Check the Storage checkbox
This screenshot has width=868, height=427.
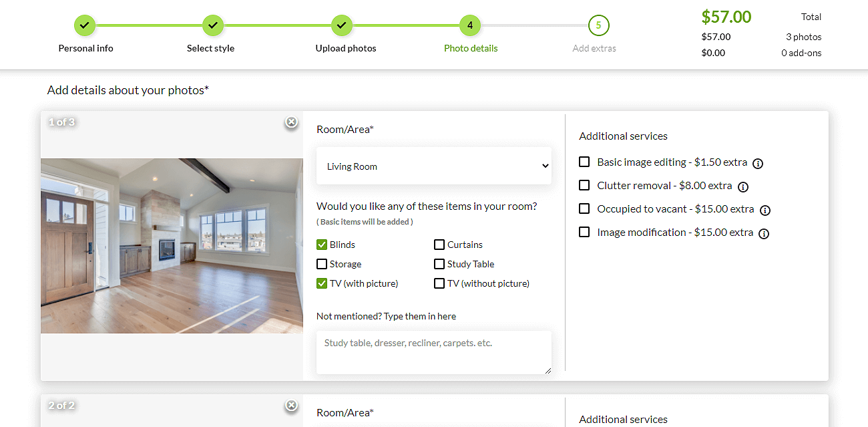click(322, 264)
